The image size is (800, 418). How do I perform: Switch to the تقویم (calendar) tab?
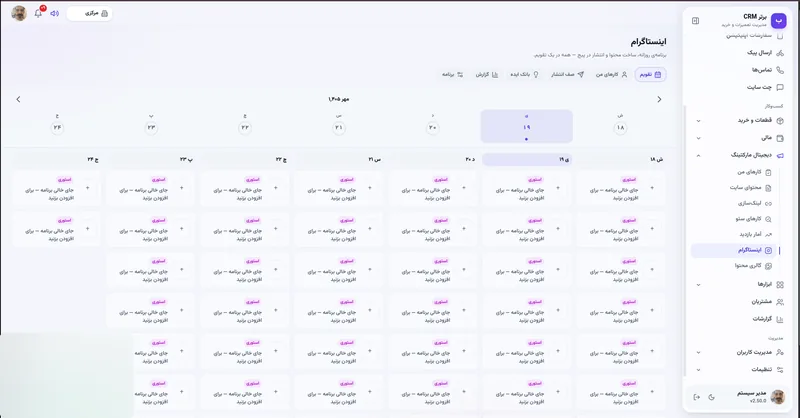pyautogui.click(x=651, y=75)
